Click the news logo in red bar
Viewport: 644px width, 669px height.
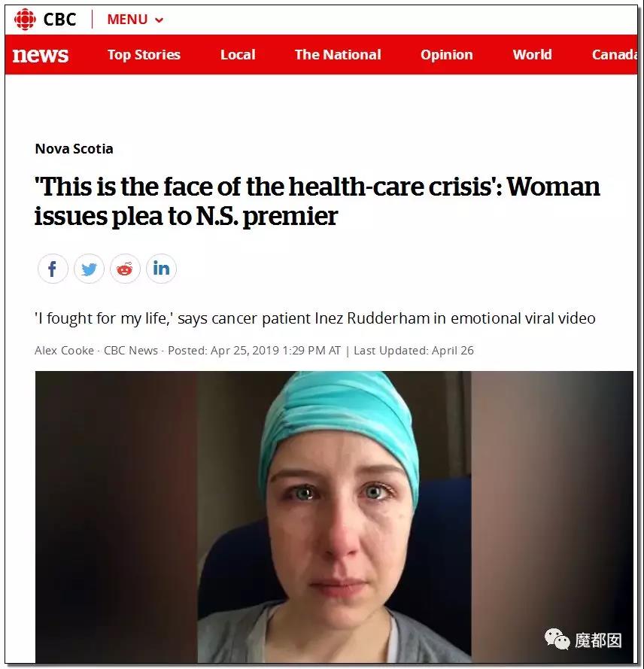pyautogui.click(x=41, y=55)
